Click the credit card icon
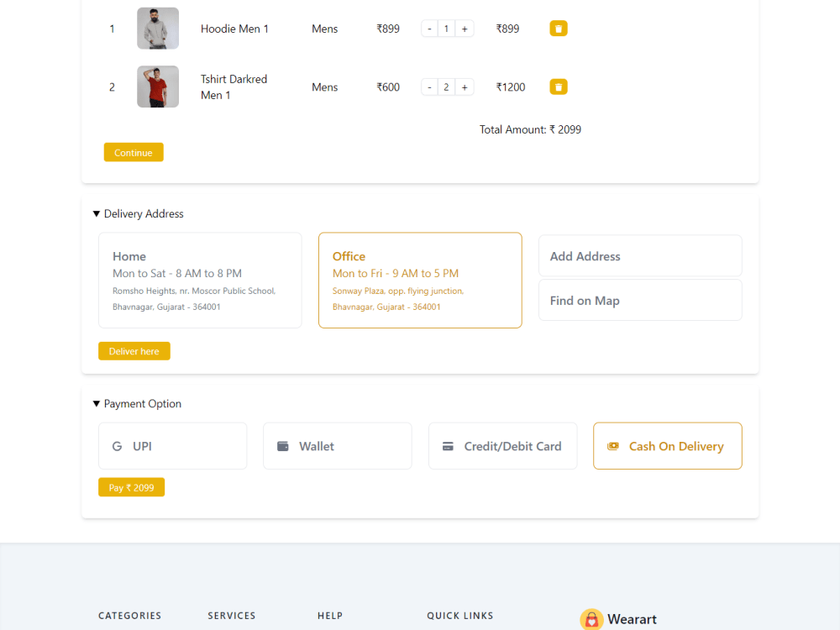The height and width of the screenshot is (630, 840). (448, 446)
